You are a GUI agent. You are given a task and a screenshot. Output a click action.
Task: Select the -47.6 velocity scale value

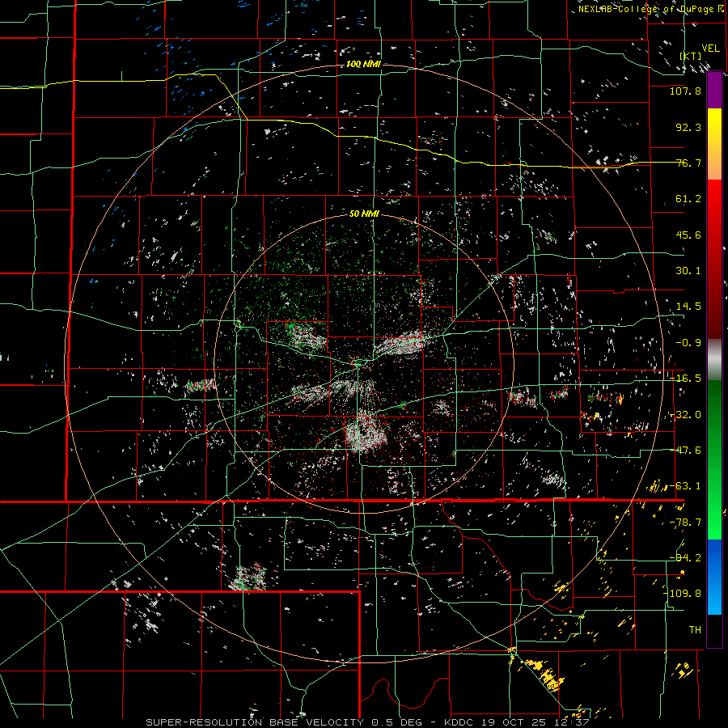(x=685, y=451)
